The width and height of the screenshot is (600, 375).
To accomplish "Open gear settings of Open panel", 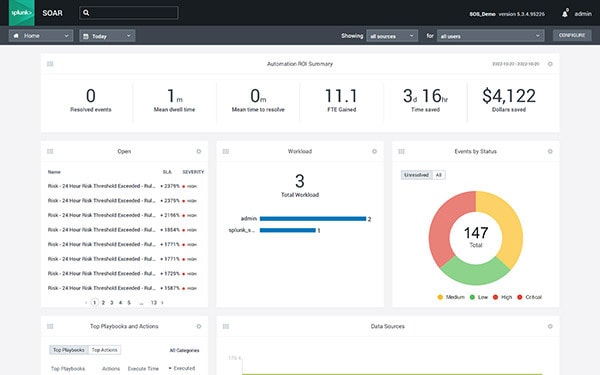I will click(x=199, y=152).
